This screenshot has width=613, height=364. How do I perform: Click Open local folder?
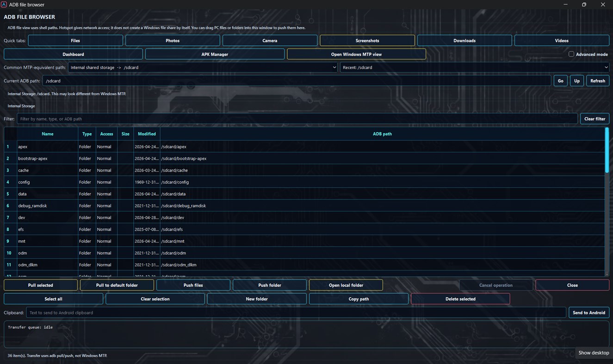pos(346,285)
